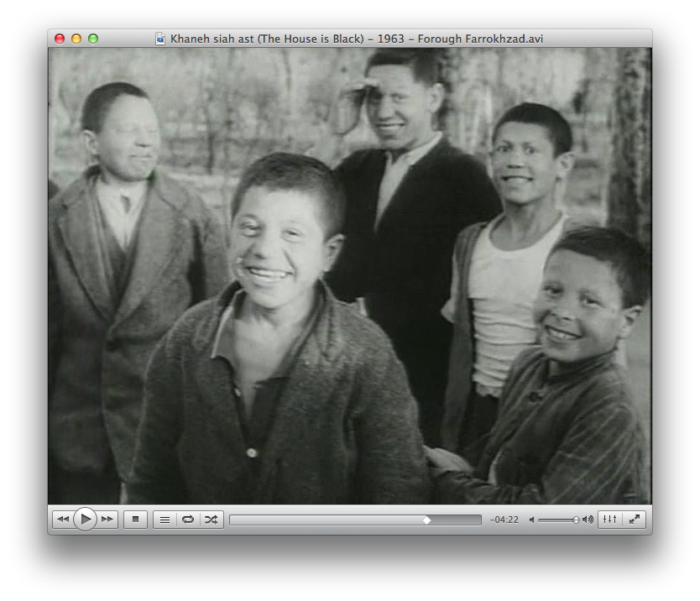Click the playback position slider handle
Image resolution: width=700 pixels, height=601 pixels.
[426, 520]
